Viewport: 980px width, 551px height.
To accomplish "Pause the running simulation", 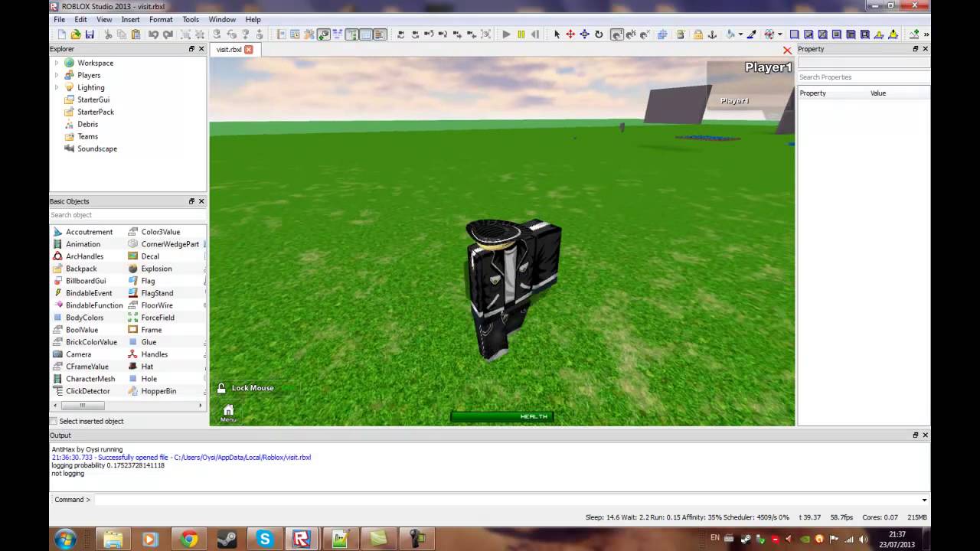I will click(521, 34).
